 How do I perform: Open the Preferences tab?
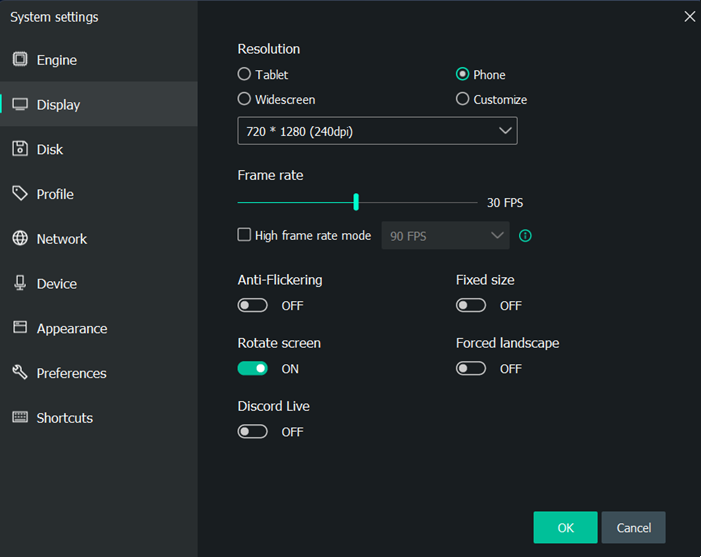[99, 372]
